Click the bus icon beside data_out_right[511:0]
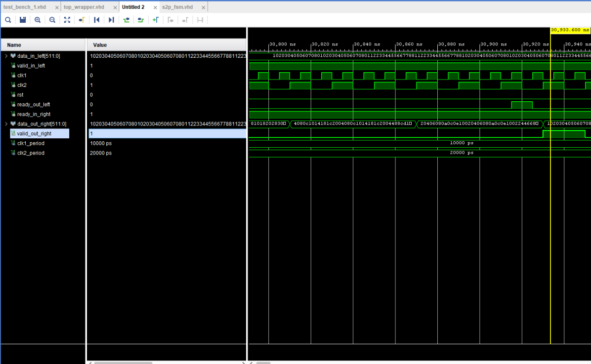Image resolution: width=591 pixels, height=364 pixels. pos(13,123)
